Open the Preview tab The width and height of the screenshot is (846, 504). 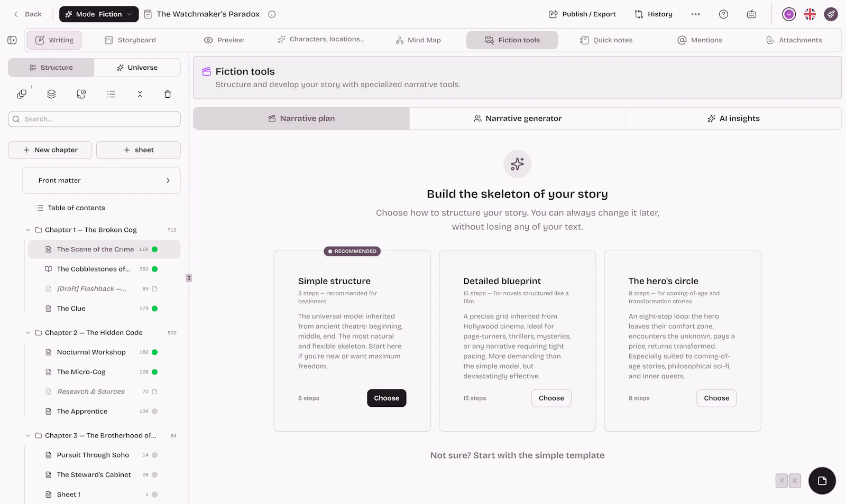(x=224, y=40)
